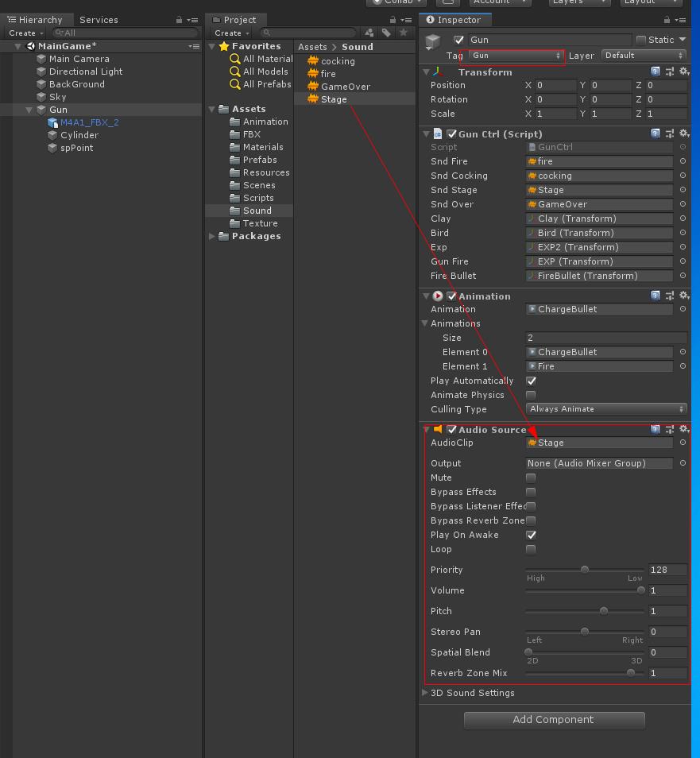This screenshot has height=758, width=700.
Task: Select the Hierarchy tab
Action: 37,20
